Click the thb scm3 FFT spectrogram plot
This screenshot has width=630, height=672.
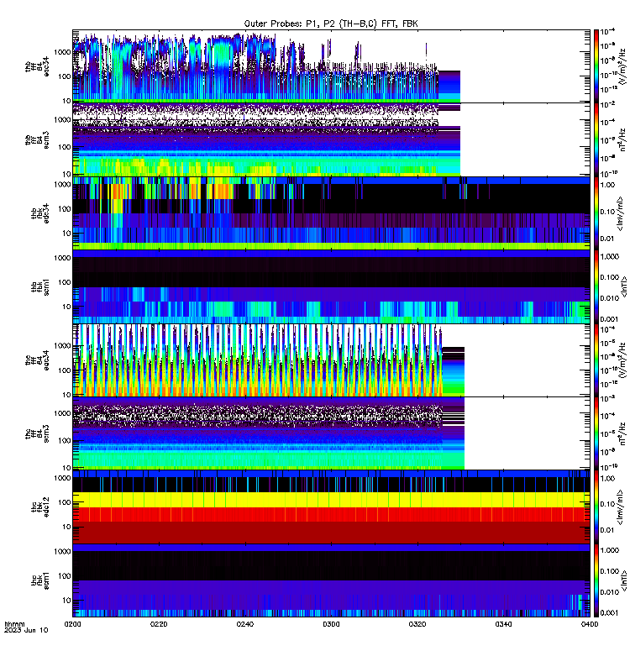coord(331,139)
